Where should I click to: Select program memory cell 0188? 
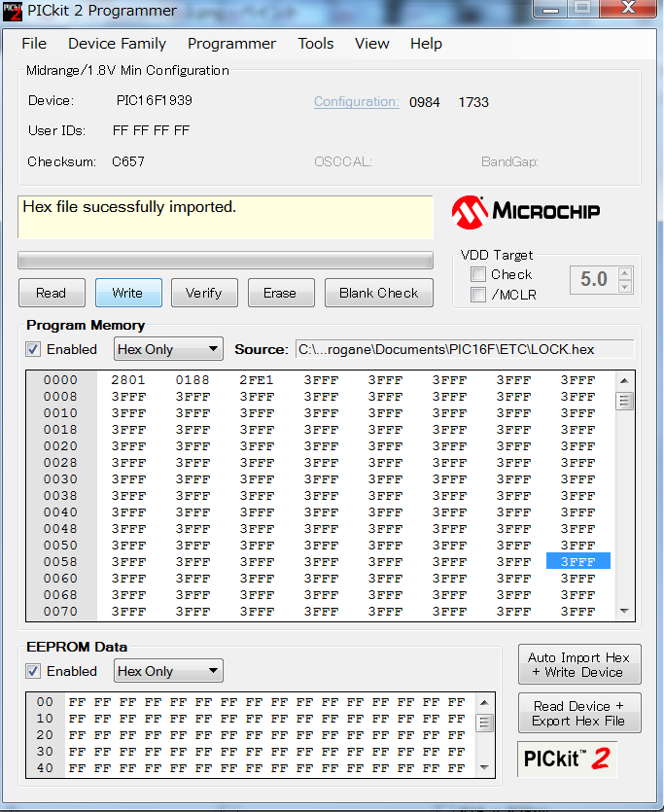(x=192, y=380)
